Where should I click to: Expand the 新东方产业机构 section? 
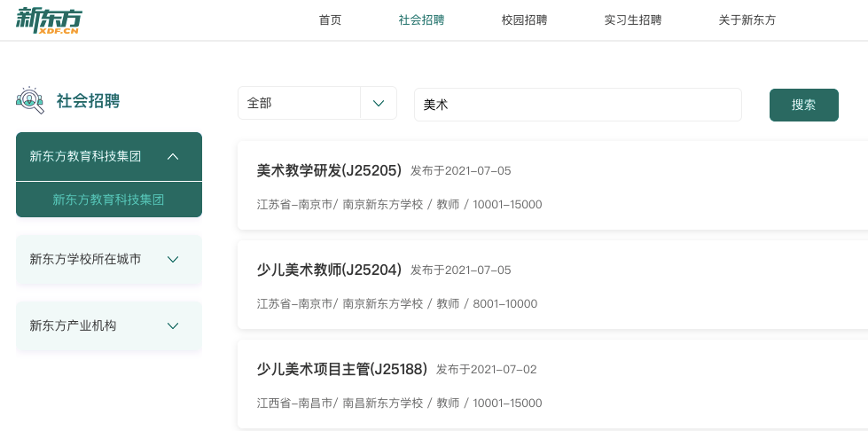173,326
